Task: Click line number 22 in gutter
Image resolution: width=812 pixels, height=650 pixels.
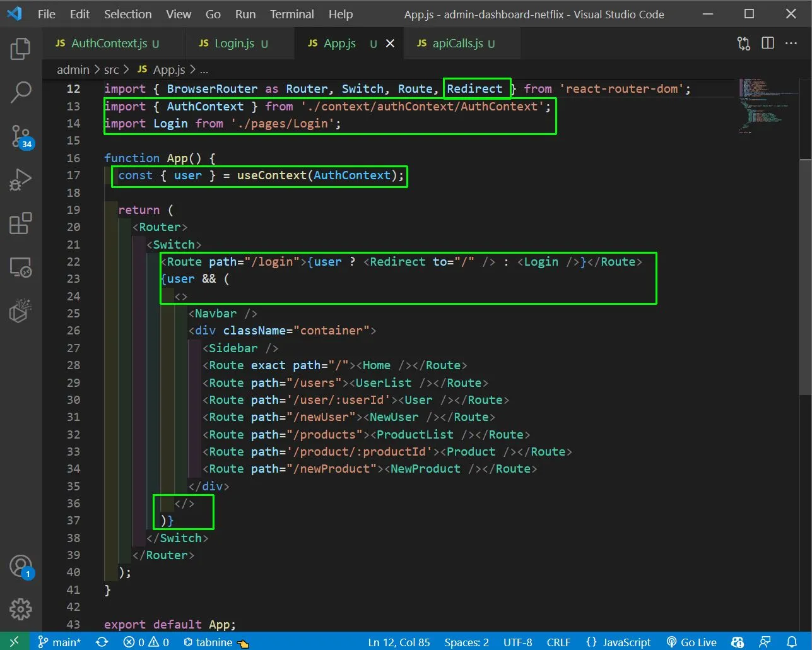Action: pyautogui.click(x=73, y=262)
